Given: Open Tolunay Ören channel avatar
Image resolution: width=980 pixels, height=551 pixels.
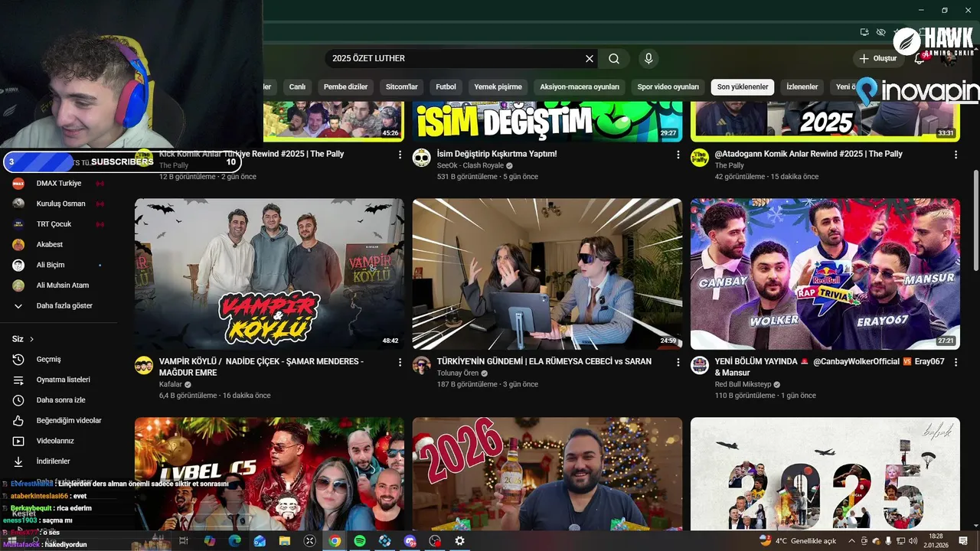Looking at the screenshot, I should click(x=422, y=365).
